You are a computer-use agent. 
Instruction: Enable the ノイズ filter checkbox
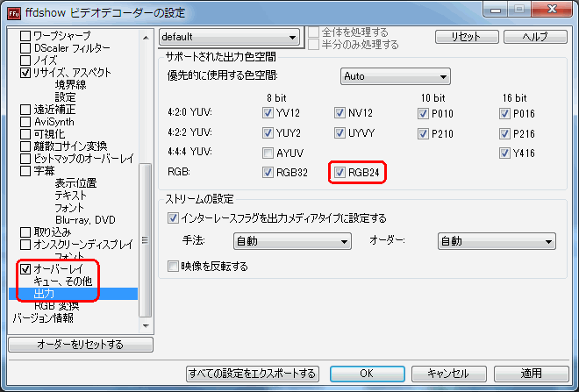[x=25, y=61]
